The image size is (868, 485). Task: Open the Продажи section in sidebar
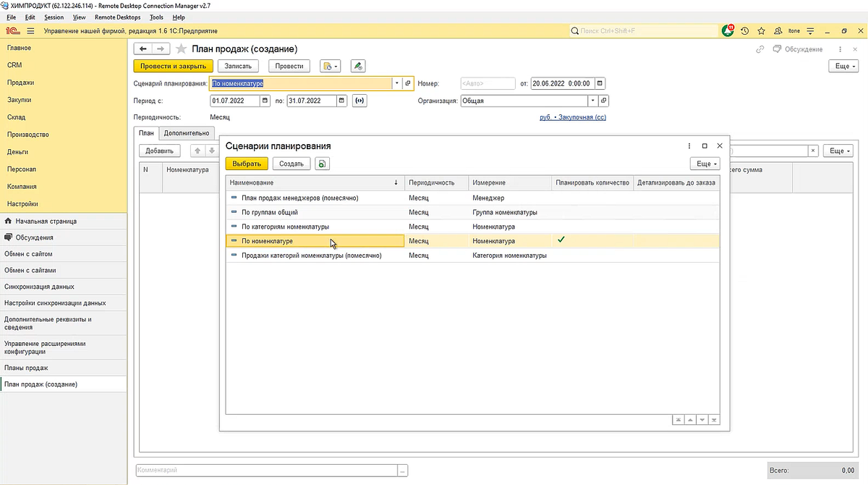[x=20, y=83]
